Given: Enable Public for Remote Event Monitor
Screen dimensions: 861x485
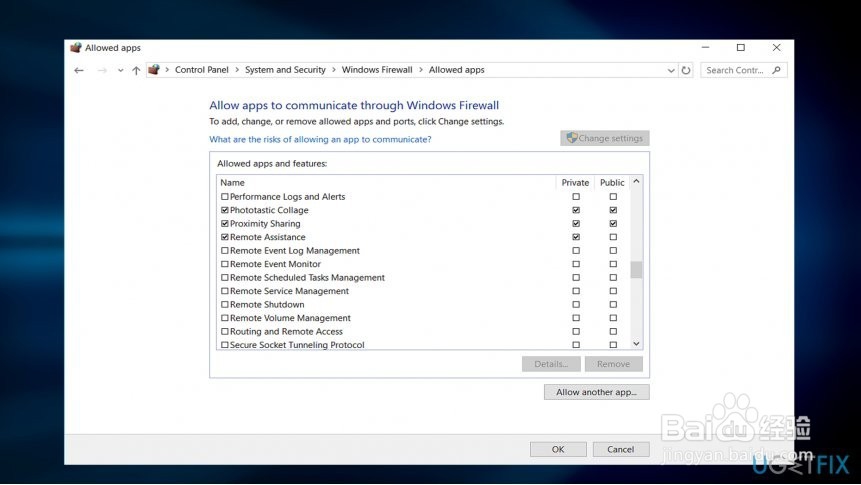Looking at the screenshot, I should point(613,264).
